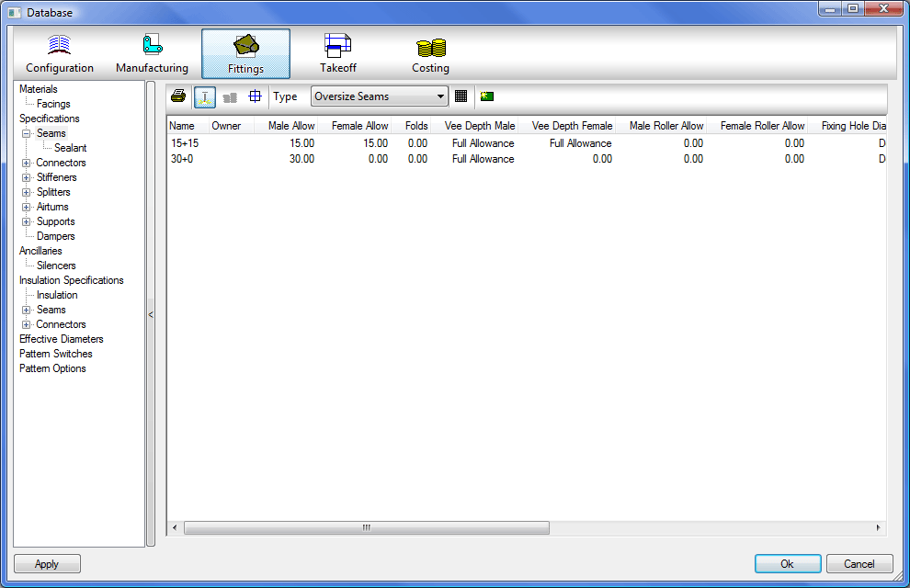Expand the Airturns tree node
This screenshot has width=910, height=588.
tap(26, 207)
